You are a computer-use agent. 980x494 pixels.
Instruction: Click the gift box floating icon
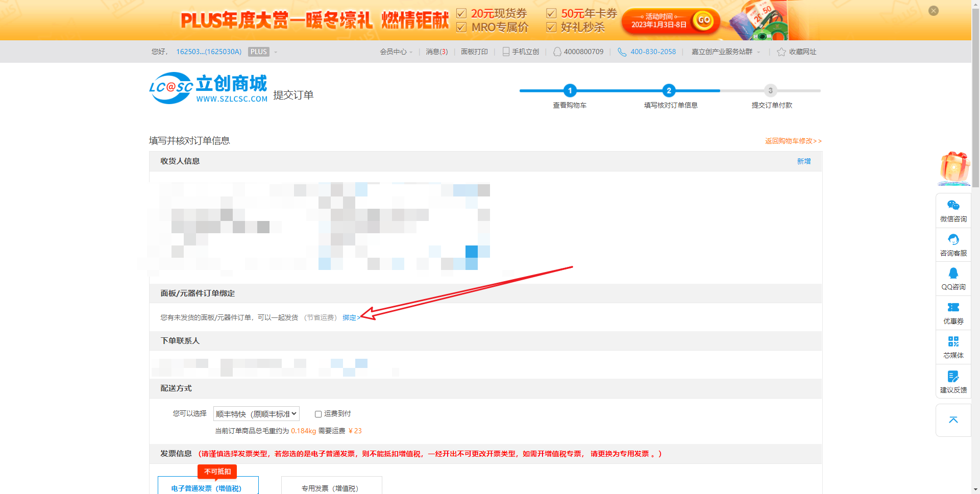coord(954,168)
